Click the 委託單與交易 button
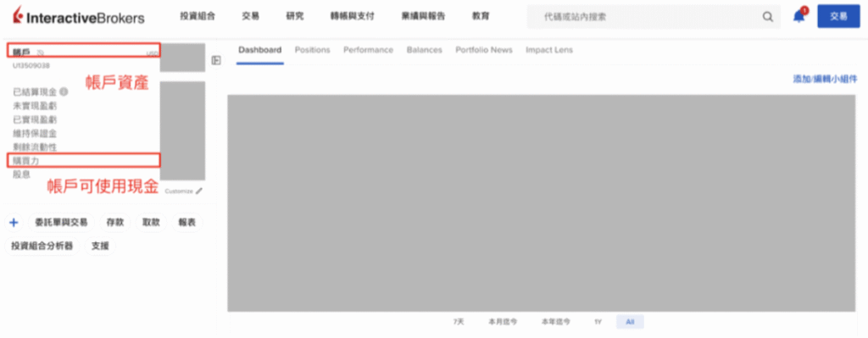Viewport: 868px width, 338px height. pos(61,223)
